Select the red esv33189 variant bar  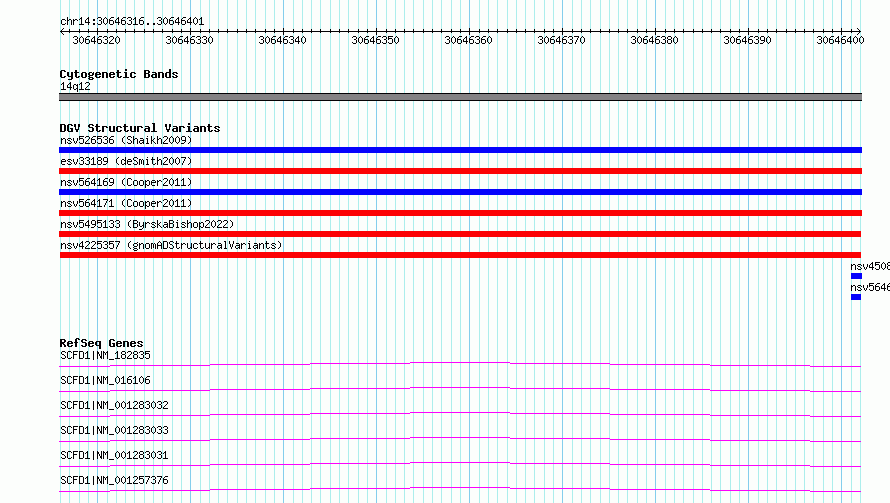460,171
